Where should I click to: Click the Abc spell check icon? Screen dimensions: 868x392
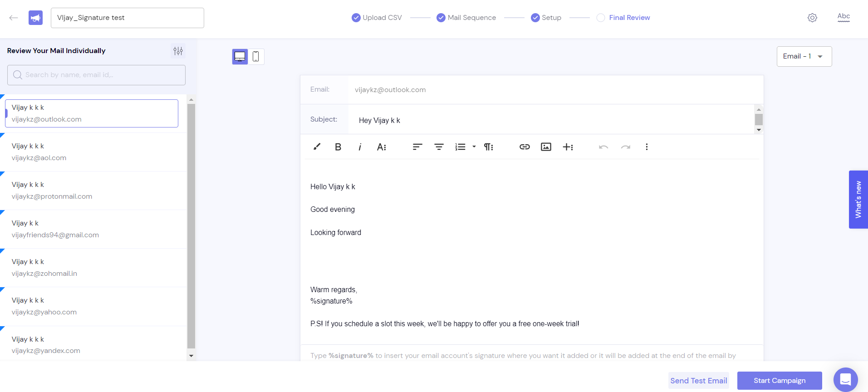tap(843, 17)
